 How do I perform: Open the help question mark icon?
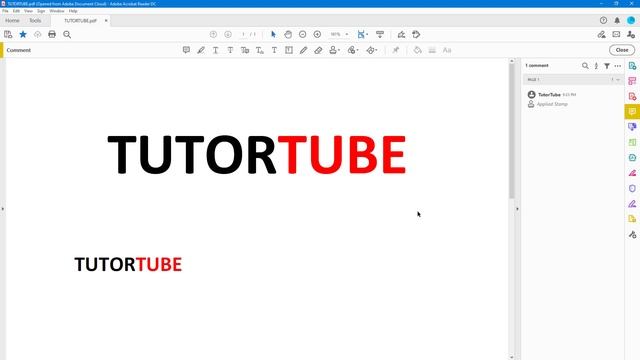603,20
